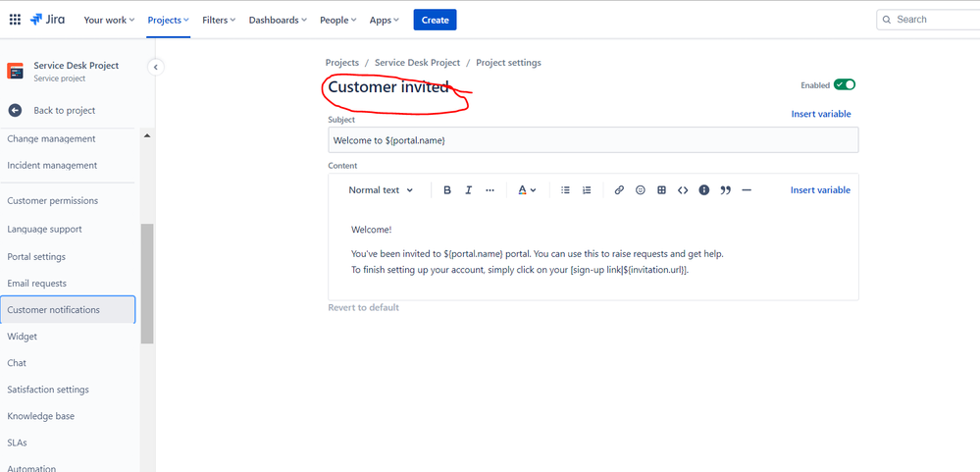Open the Projects breadcrumb link
Viewport: 980px width, 472px height.
pyautogui.click(x=342, y=63)
